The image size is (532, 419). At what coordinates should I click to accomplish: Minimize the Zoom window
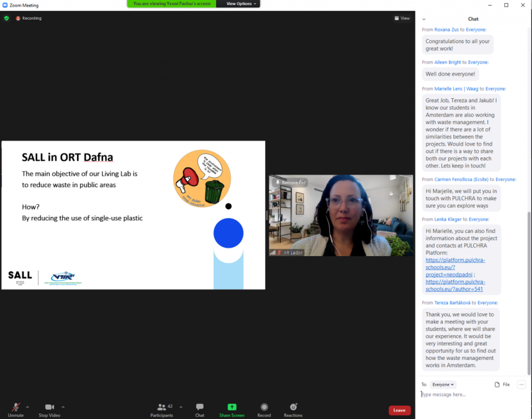tap(489, 5)
